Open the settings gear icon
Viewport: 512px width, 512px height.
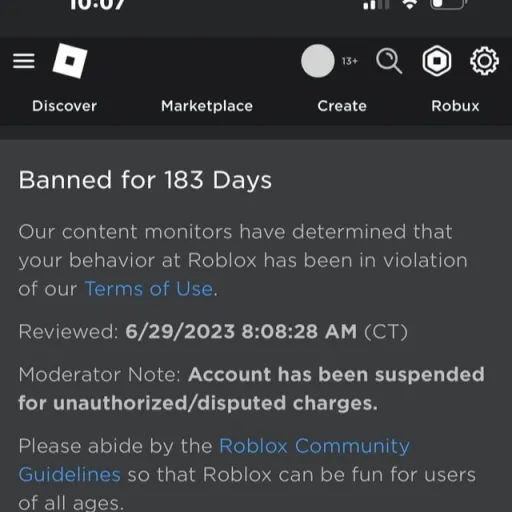(484, 61)
